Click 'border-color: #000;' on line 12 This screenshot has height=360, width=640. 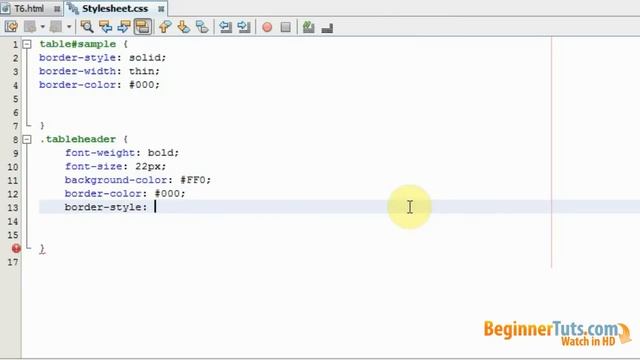coord(125,193)
